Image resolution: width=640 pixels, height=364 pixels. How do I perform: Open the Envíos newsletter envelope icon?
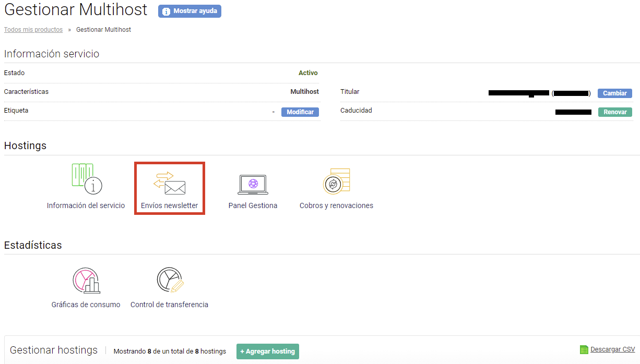[x=170, y=183]
